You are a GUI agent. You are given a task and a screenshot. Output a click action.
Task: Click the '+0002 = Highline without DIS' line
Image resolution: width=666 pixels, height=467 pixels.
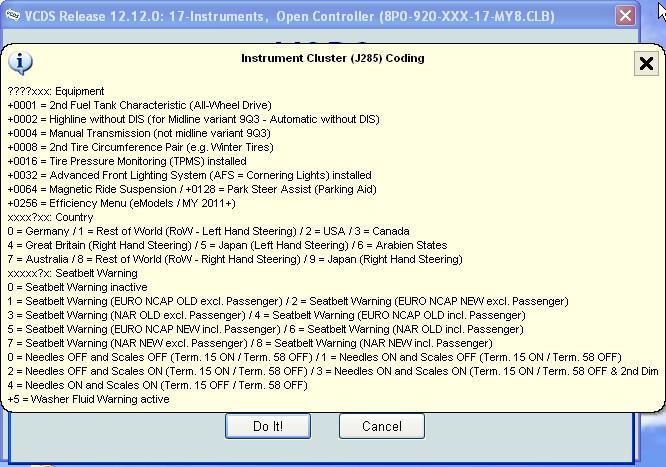click(193, 119)
